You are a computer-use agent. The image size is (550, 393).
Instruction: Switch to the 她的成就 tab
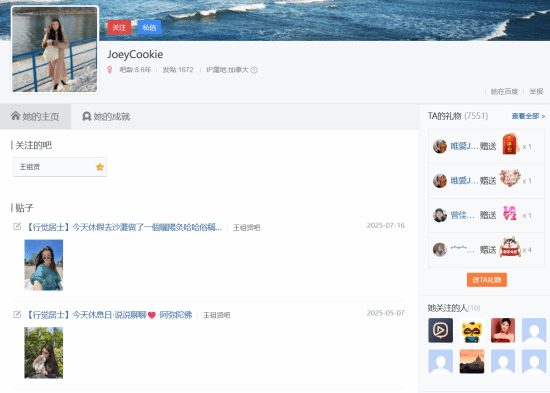(x=106, y=116)
